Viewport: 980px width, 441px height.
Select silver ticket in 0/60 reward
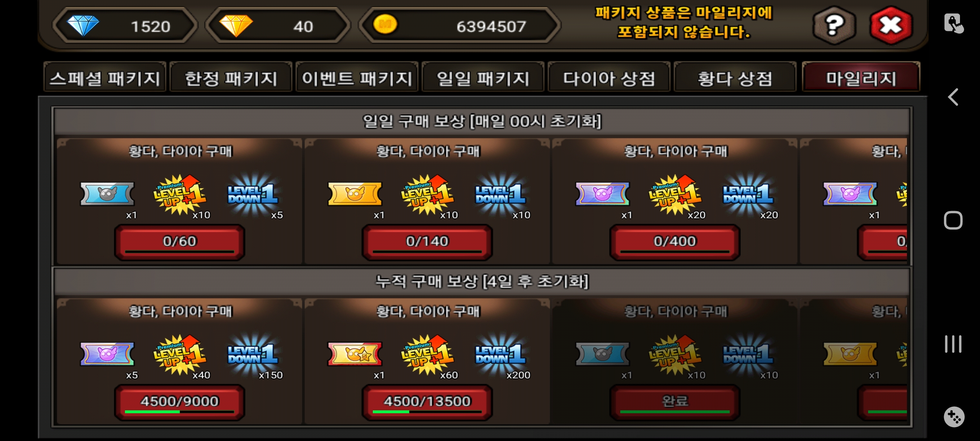point(107,194)
